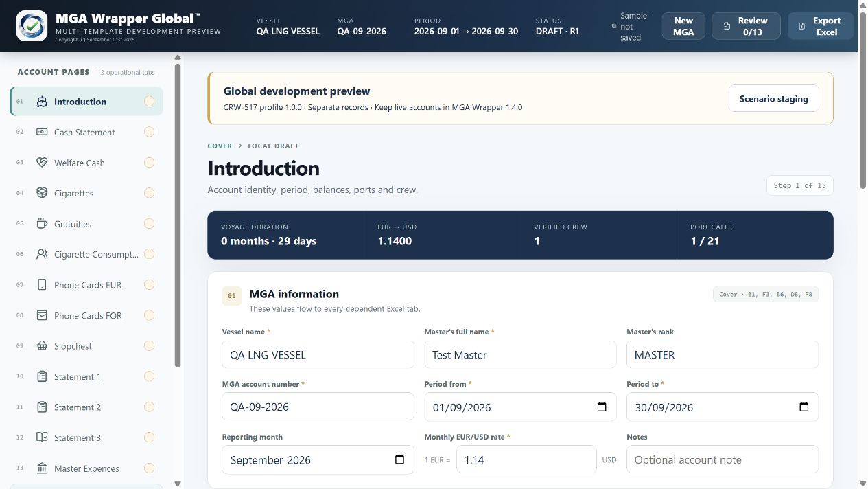
Task: Click the MGA account number field
Action: coord(318,407)
